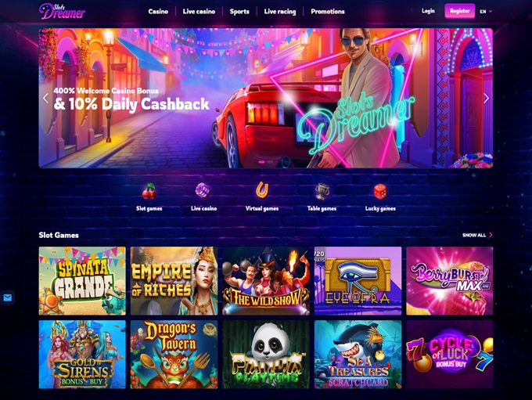Screen dimensions: 532x400
Task: Expand the EN language dropdown
Action: [486, 12]
